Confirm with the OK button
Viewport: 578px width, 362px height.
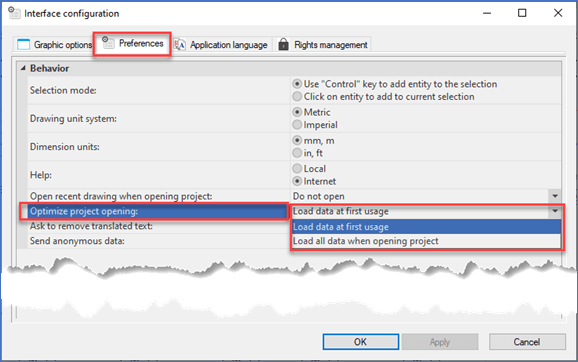(361, 342)
